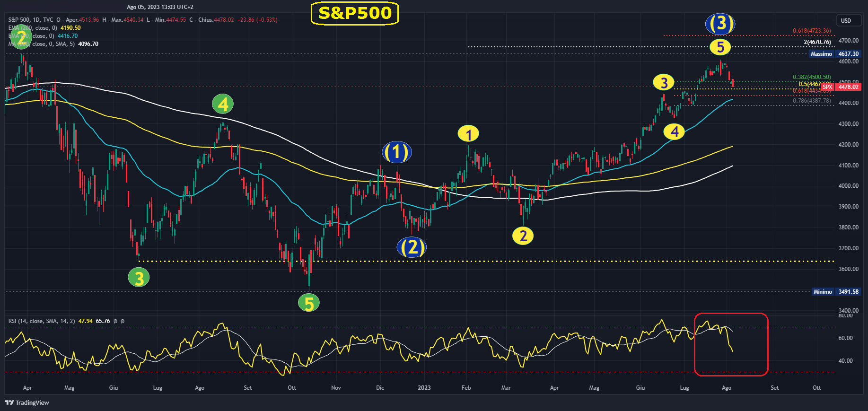This screenshot has width=868, height=411.
Task: Select the 0.618(4723.36) Fibonacci level label
Action: pos(812,31)
